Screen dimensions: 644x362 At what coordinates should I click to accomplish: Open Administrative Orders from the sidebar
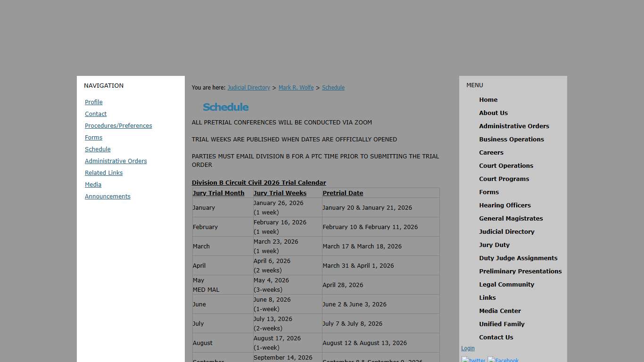click(116, 161)
